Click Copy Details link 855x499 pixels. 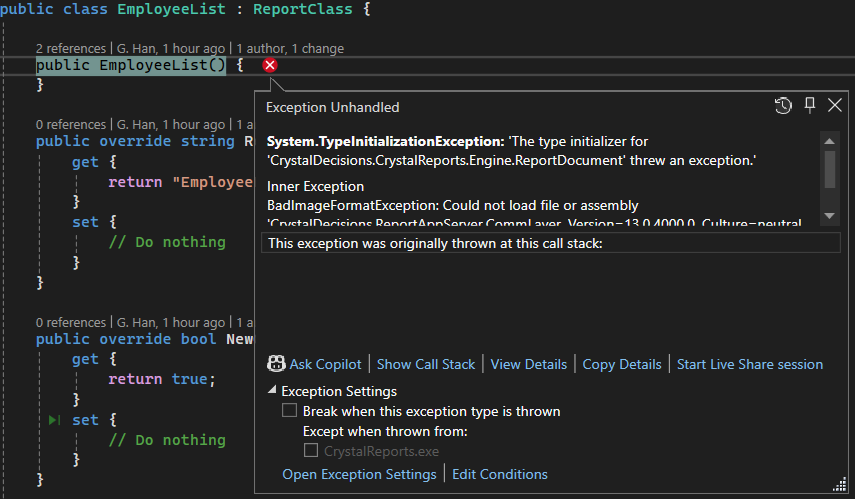coord(621,364)
